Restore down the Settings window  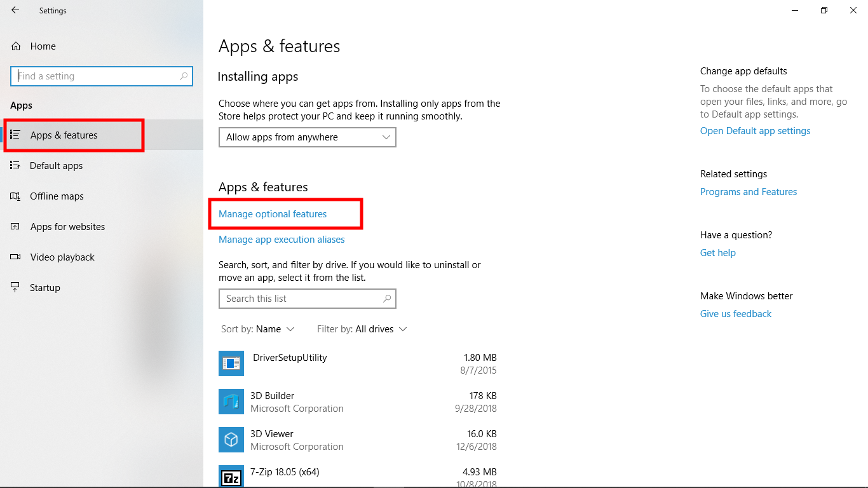click(x=824, y=10)
